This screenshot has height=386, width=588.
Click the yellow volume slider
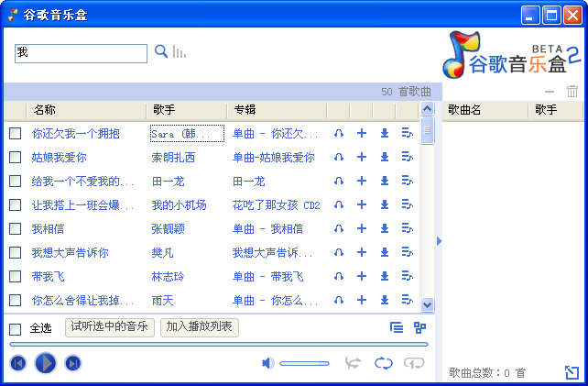(x=304, y=363)
